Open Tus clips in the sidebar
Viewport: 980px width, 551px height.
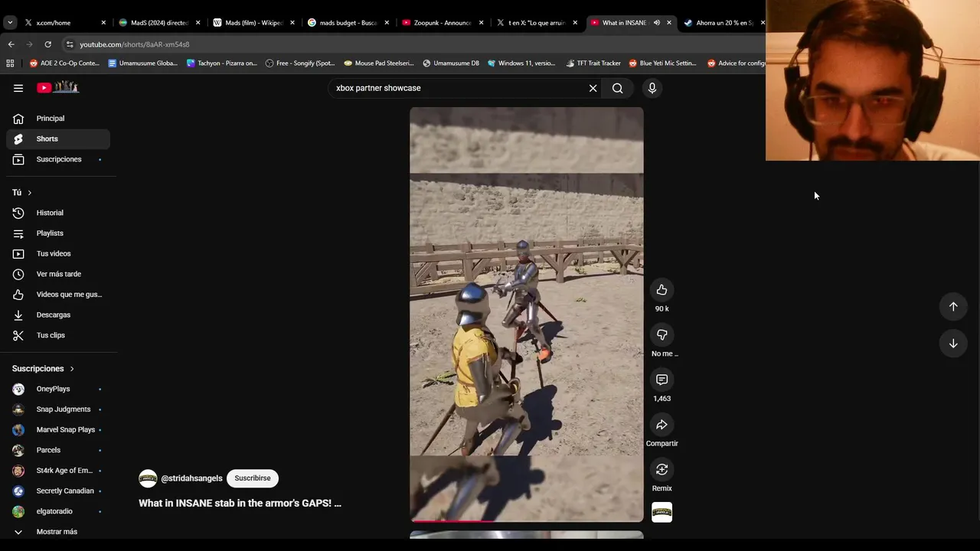[x=58, y=335]
